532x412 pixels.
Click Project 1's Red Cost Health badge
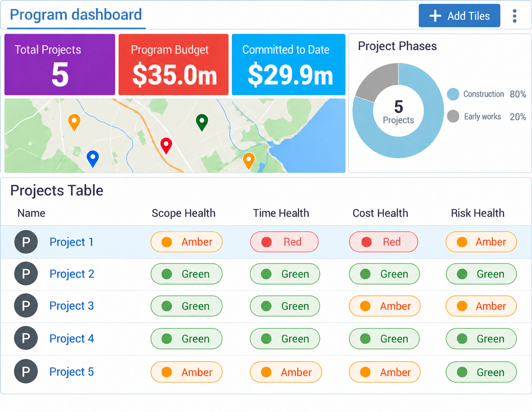tap(383, 242)
